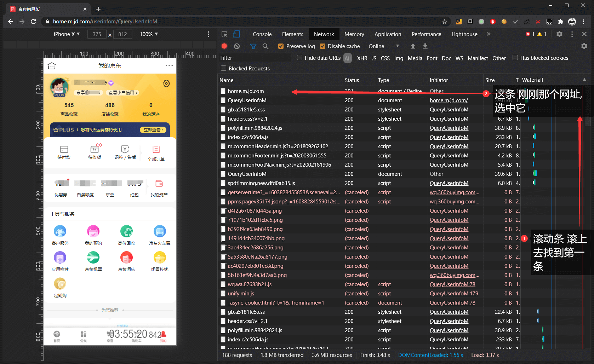Open the home.m.jd.com/ initiator link
The image size is (594, 364).
(449, 100)
